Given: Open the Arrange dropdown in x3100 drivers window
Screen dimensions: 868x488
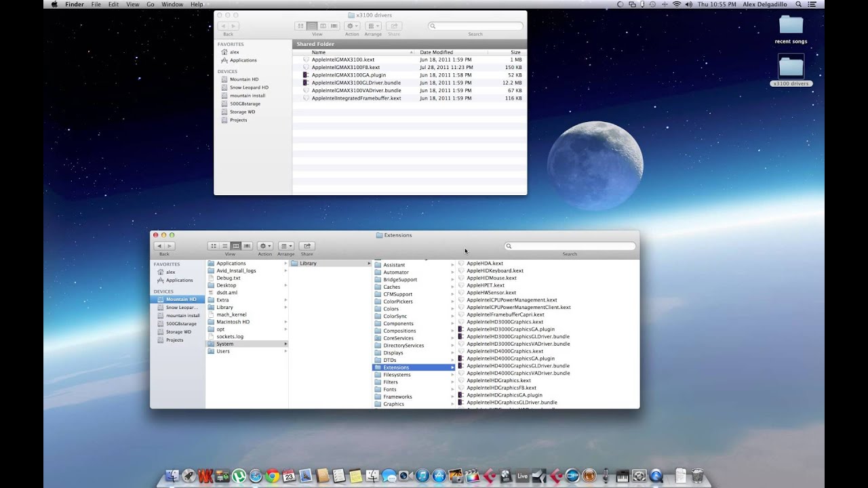Looking at the screenshot, I should pos(373,26).
